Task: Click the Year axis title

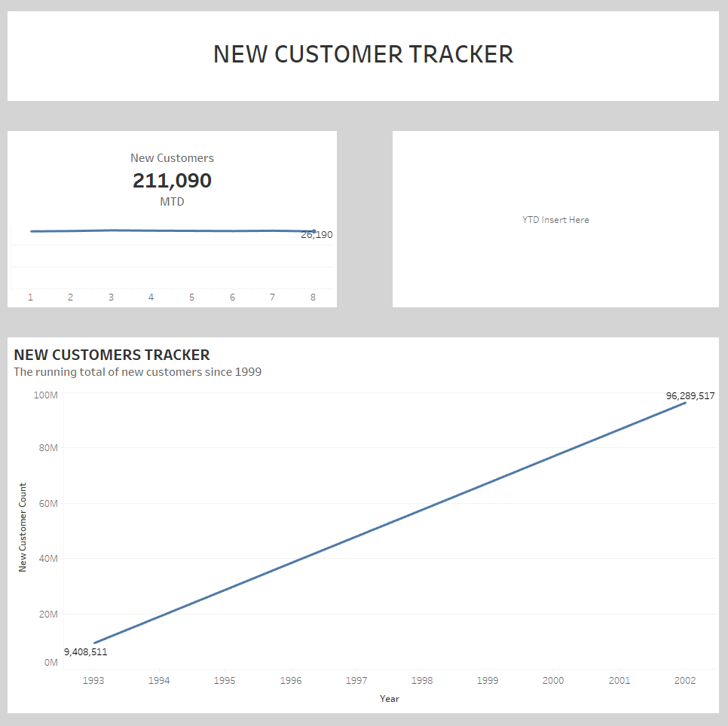Action: [x=390, y=699]
